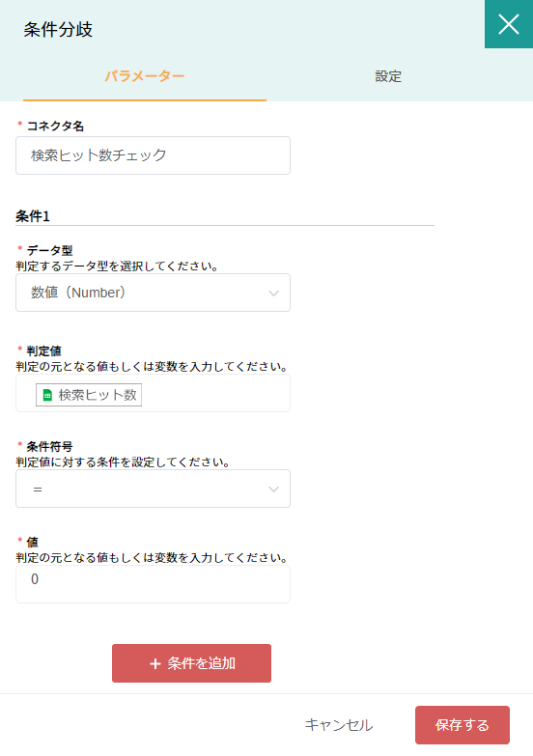The height and width of the screenshot is (756, 533).
Task: Click empty area of 判定値 input box
Action: coord(214,393)
